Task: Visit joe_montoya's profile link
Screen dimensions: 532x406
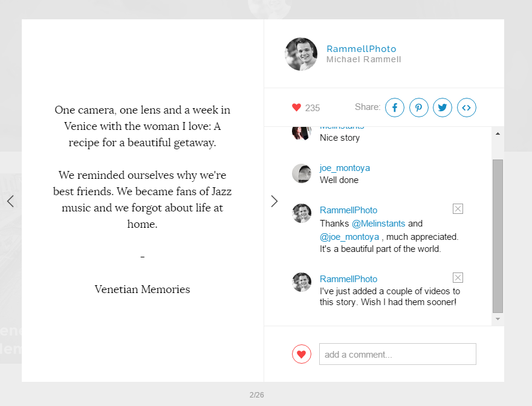Action: click(x=345, y=168)
